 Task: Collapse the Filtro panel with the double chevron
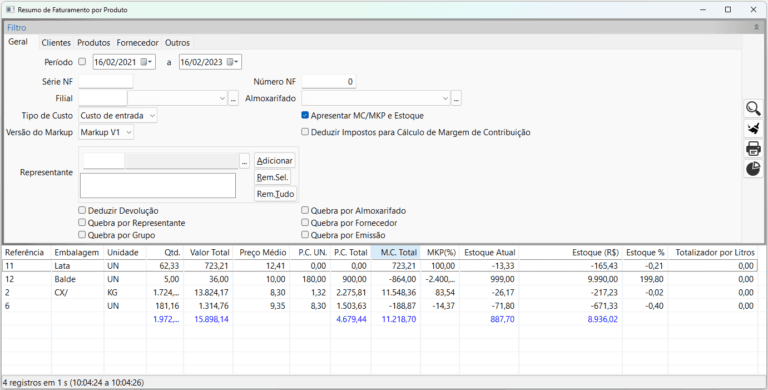coord(756,27)
